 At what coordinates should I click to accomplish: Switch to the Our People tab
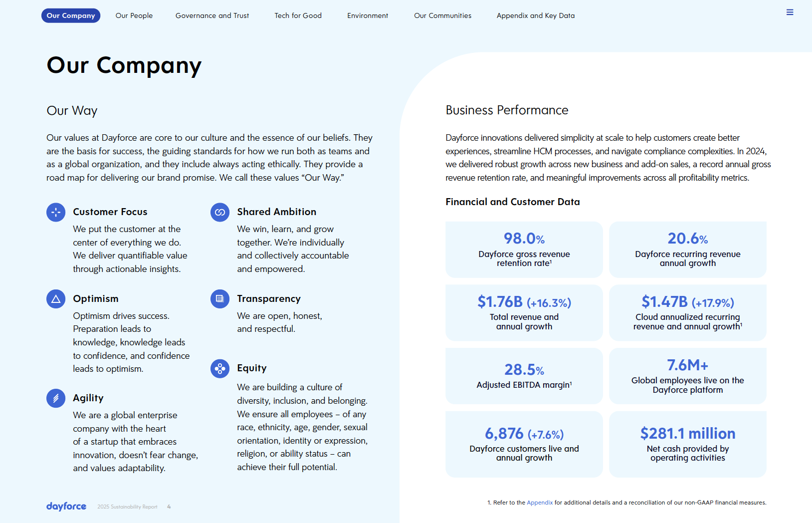click(x=134, y=15)
